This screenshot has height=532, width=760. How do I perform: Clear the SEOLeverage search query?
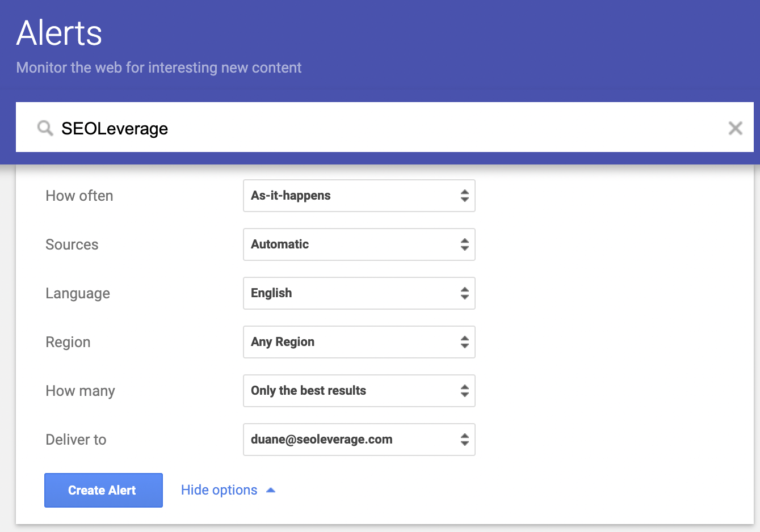pos(735,128)
